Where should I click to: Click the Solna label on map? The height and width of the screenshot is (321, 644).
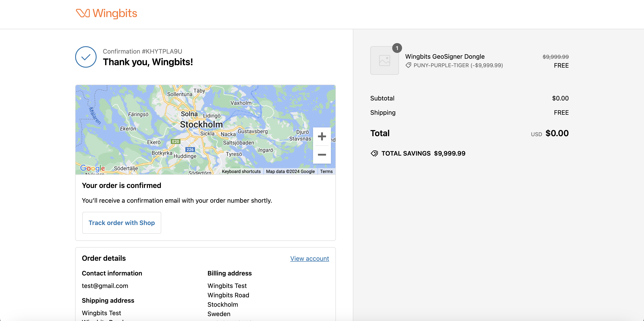pos(189,114)
